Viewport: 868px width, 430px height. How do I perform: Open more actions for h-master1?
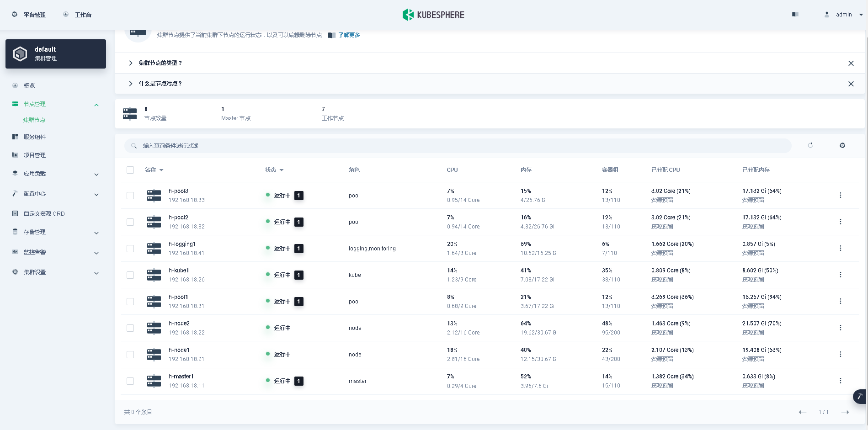[x=840, y=381]
